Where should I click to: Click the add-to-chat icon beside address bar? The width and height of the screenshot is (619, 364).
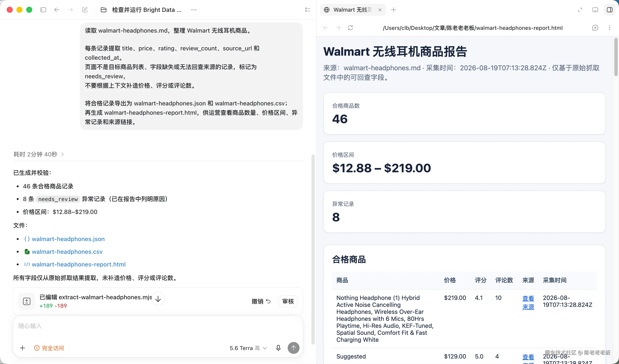coord(595,28)
